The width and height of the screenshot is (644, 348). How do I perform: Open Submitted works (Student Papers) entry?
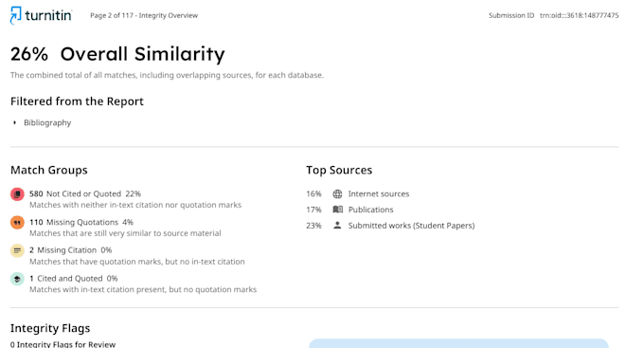pos(411,226)
